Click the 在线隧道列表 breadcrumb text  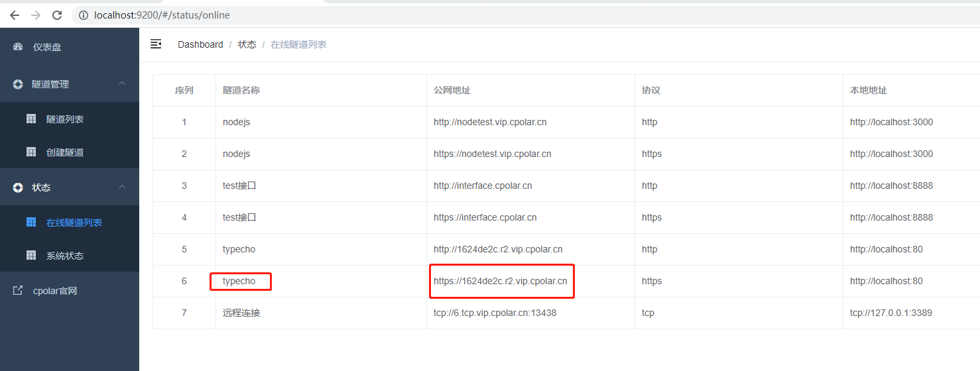click(298, 44)
